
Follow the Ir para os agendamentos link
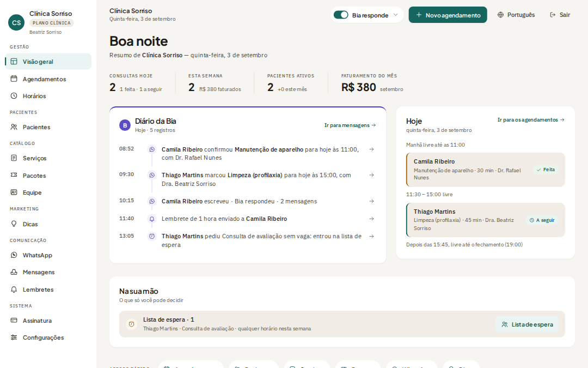coord(531,120)
